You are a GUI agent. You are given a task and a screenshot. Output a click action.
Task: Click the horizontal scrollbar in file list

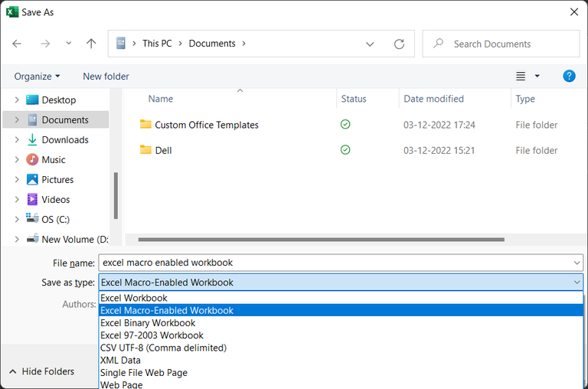tap(321, 240)
